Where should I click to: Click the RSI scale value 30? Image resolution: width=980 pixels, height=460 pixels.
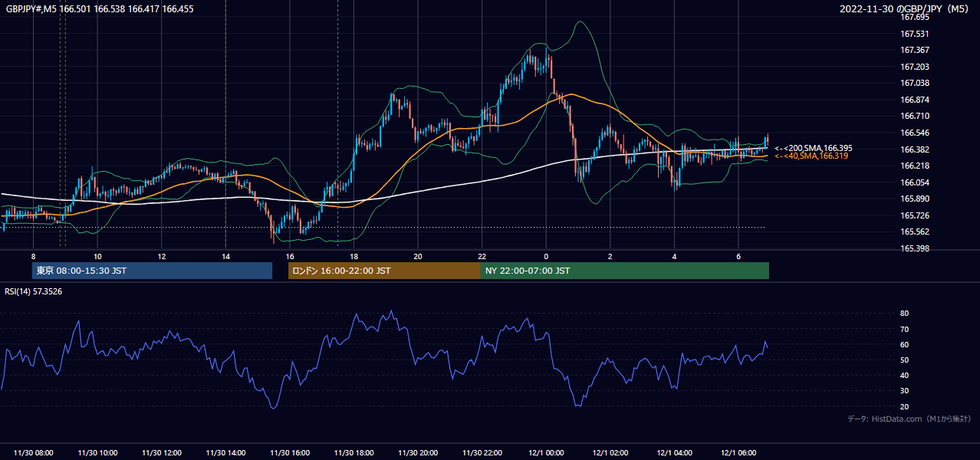904,390
